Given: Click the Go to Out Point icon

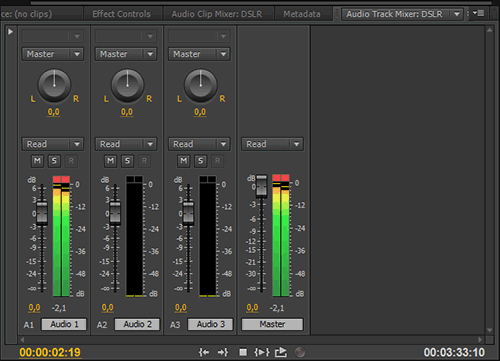Looking at the screenshot, I should [x=223, y=352].
